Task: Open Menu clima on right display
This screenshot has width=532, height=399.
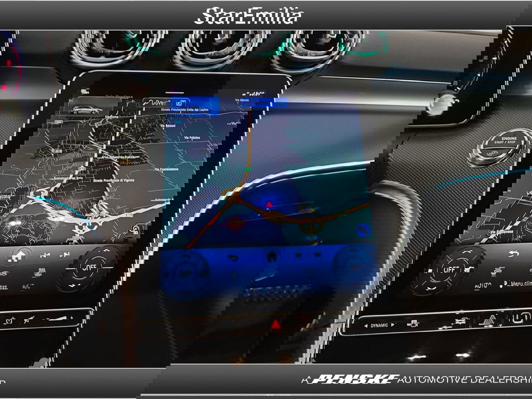Action: [x=510, y=285]
